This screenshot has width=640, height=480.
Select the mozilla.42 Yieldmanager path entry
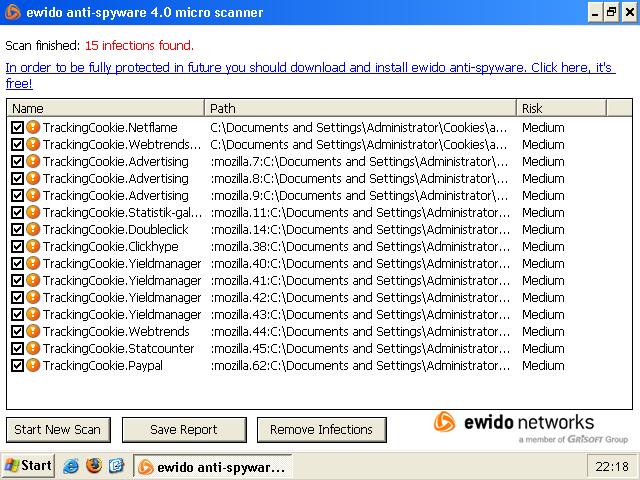pos(360,298)
